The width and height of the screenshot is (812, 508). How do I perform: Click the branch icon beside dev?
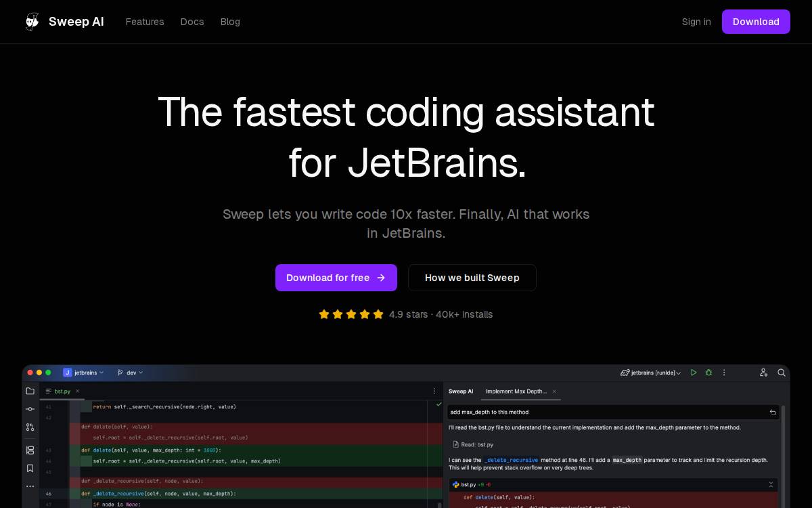click(x=120, y=373)
